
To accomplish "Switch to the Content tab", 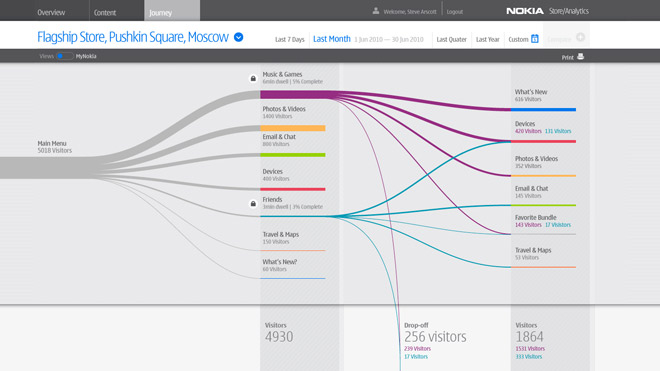I will tap(105, 13).
